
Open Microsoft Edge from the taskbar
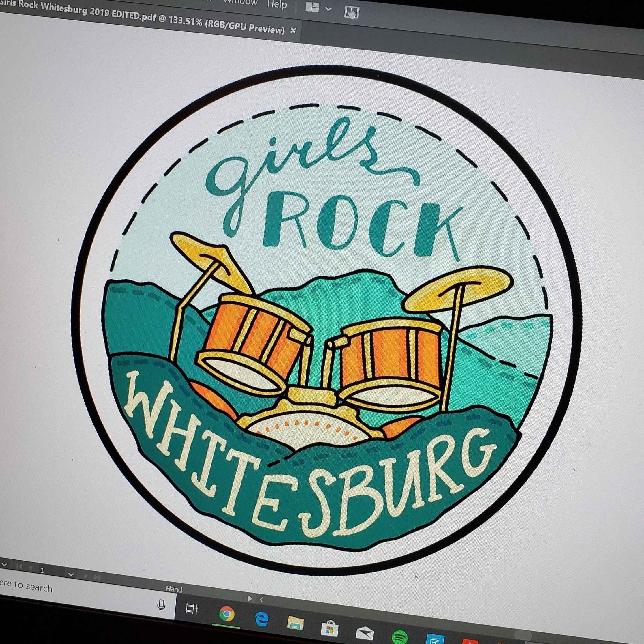(x=262, y=619)
